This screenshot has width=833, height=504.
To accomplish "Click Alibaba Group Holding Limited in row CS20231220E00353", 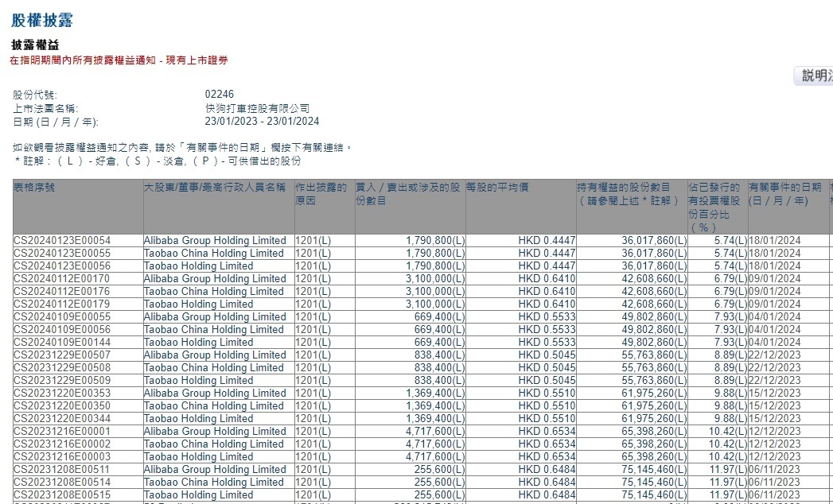I will (x=215, y=394).
